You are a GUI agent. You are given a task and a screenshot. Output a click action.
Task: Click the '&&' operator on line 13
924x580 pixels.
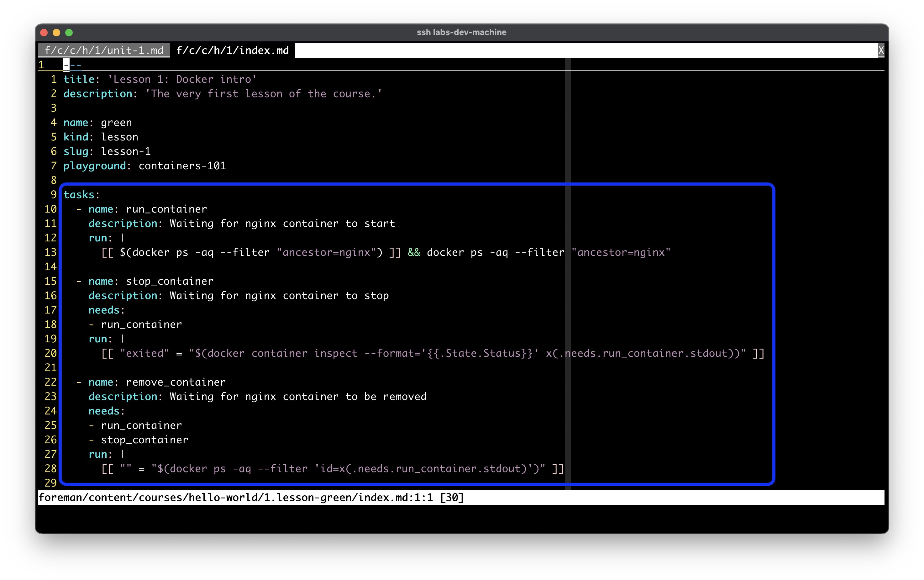414,252
